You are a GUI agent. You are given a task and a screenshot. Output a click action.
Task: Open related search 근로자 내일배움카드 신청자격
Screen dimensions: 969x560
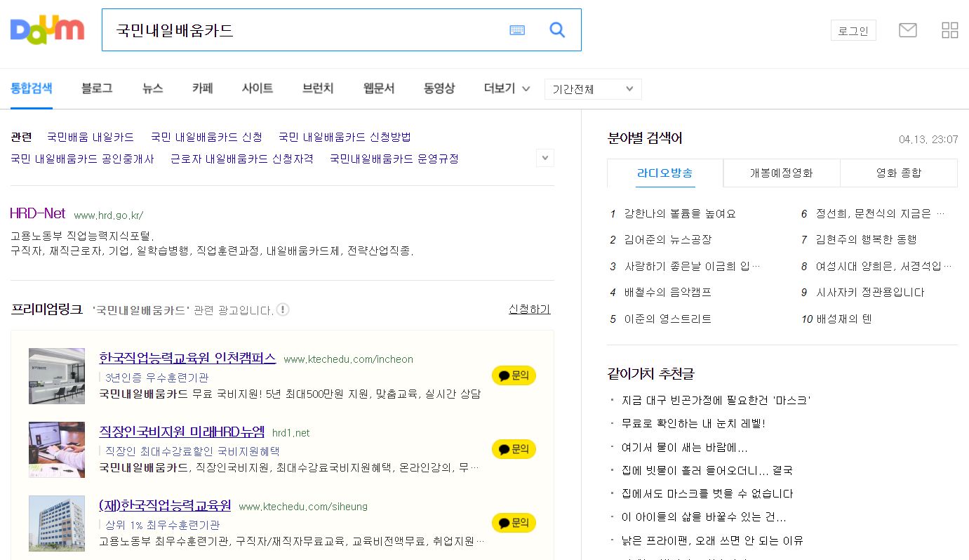242,159
